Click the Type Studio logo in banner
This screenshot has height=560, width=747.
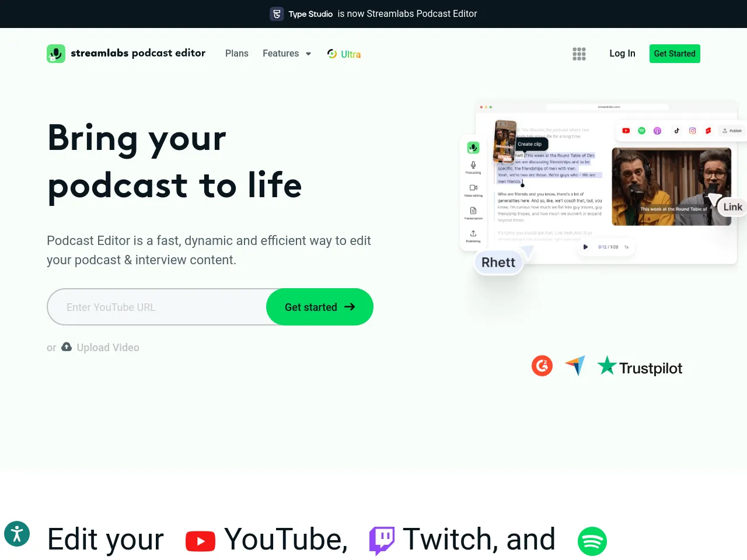coord(277,14)
